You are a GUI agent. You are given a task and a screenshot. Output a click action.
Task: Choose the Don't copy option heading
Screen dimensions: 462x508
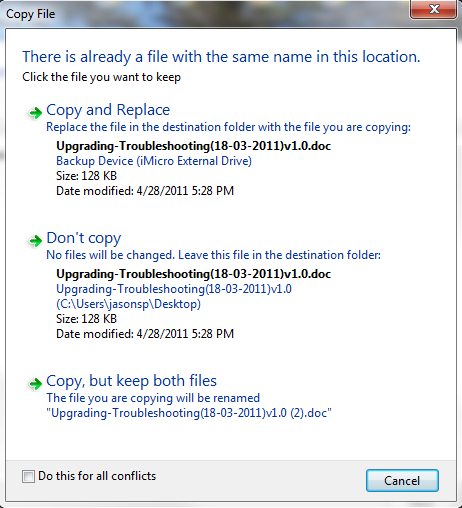[84, 238]
